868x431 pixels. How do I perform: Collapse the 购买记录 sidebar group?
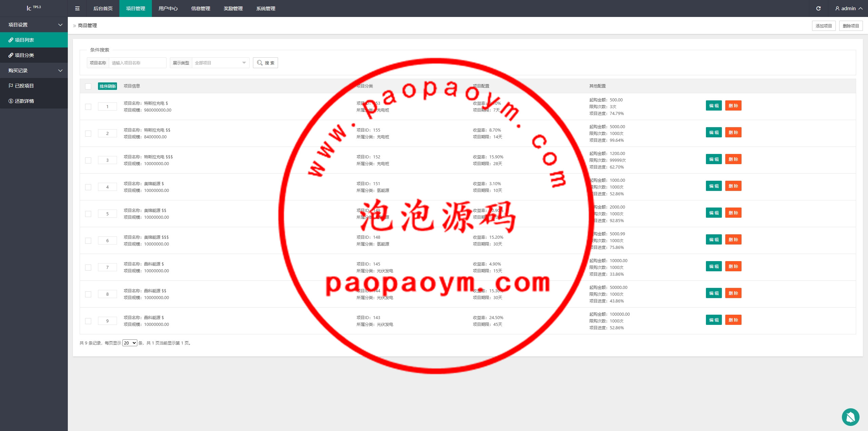click(34, 71)
